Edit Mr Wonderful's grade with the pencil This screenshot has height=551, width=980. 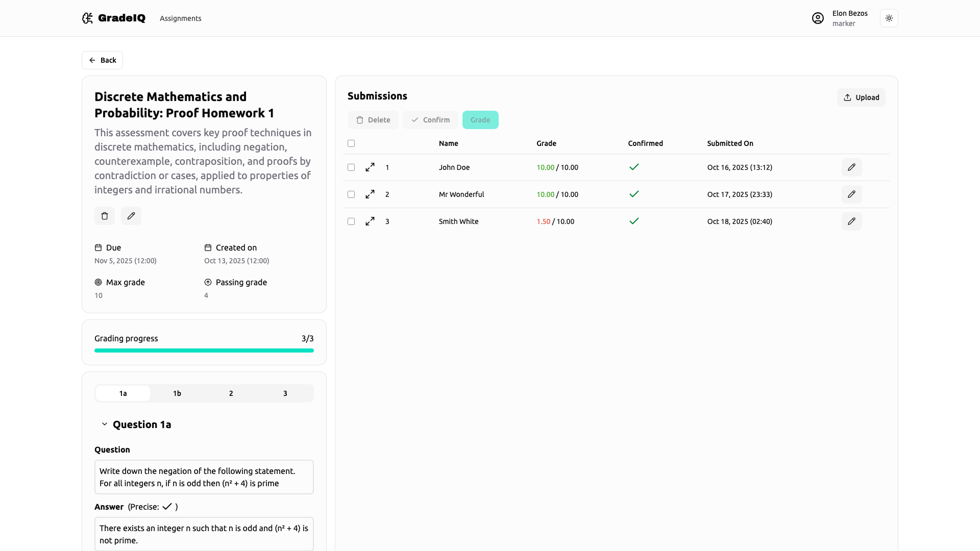pos(851,194)
